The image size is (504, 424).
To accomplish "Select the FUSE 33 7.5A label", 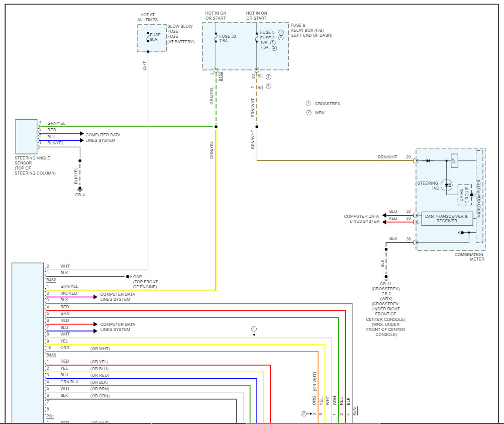I will point(227,39).
